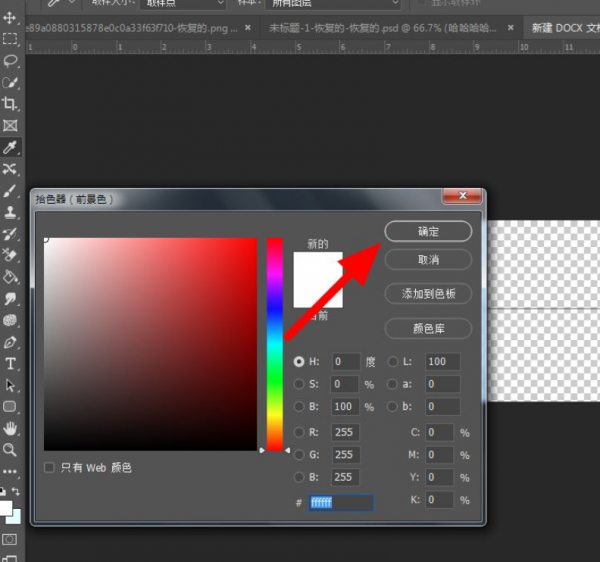Select the H hue radio button

click(299, 362)
